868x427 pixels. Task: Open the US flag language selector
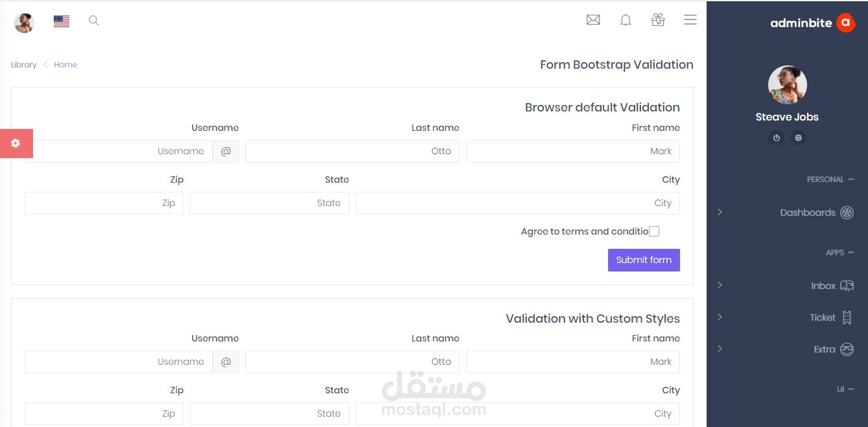pyautogui.click(x=62, y=21)
